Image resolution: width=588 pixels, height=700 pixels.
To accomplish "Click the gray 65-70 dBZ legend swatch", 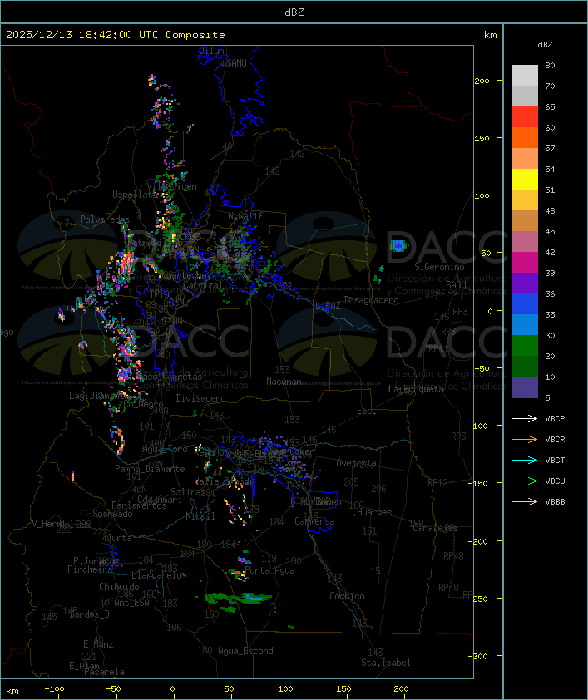I will click(x=525, y=96).
